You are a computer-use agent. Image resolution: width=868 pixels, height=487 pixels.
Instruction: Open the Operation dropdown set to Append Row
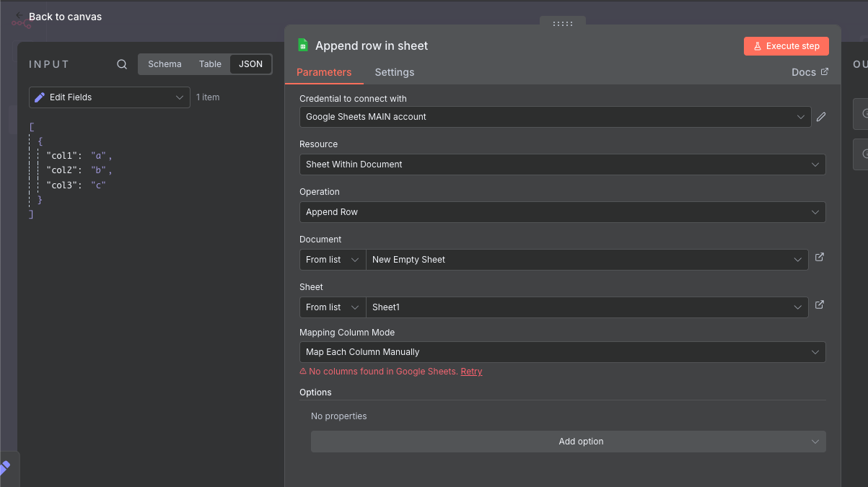(x=562, y=212)
